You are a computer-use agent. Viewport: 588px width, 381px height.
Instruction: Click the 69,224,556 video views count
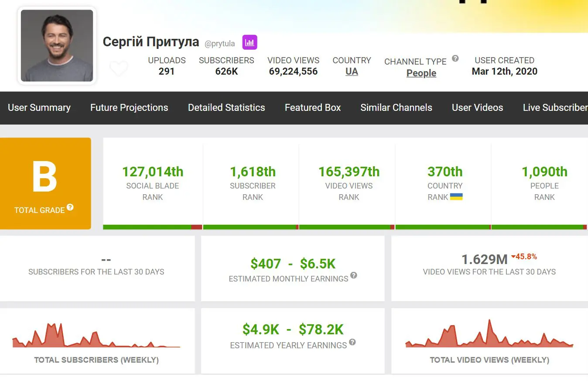(293, 72)
